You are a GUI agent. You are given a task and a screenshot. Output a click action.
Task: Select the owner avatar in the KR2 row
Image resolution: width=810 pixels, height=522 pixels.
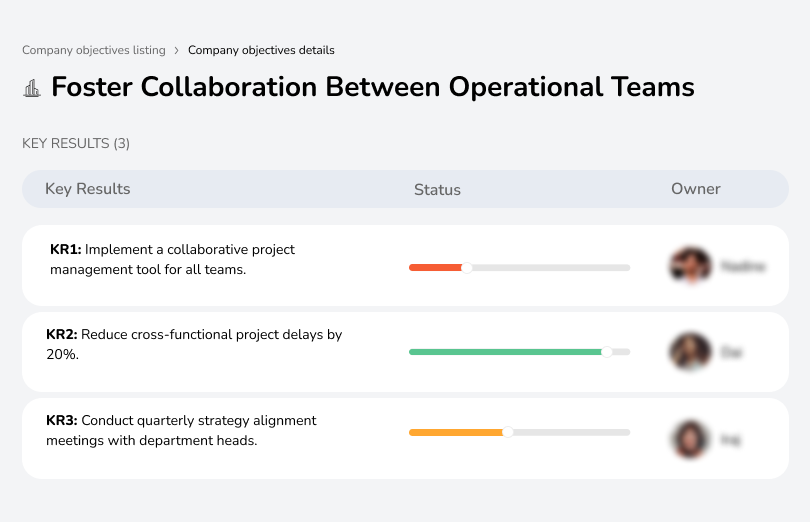click(x=689, y=352)
